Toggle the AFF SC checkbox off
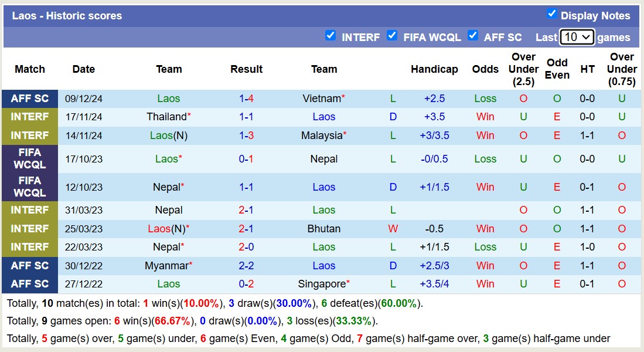Screen dimensions: 644x352 pyautogui.click(x=473, y=36)
